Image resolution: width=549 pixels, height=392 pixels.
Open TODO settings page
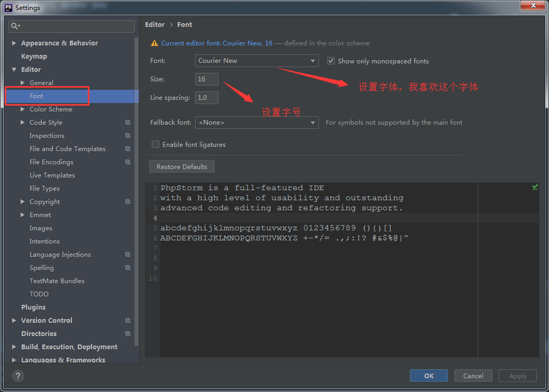pyautogui.click(x=39, y=294)
